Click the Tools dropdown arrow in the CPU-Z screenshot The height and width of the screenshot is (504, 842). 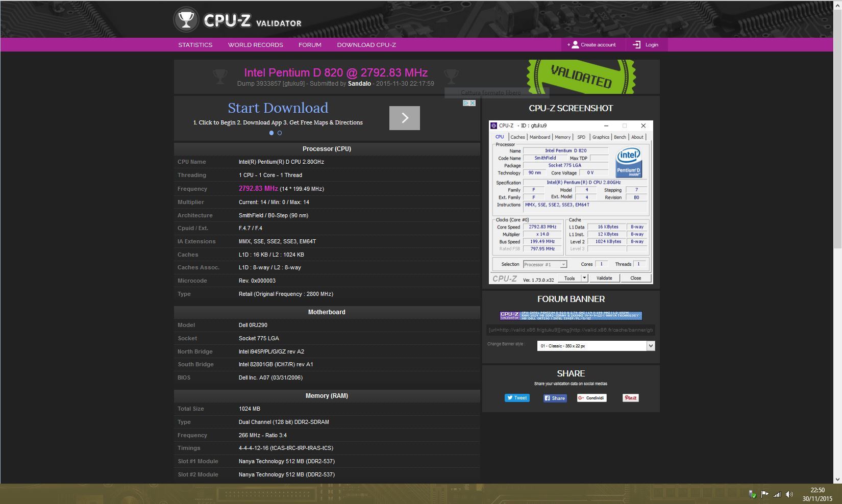tap(585, 278)
